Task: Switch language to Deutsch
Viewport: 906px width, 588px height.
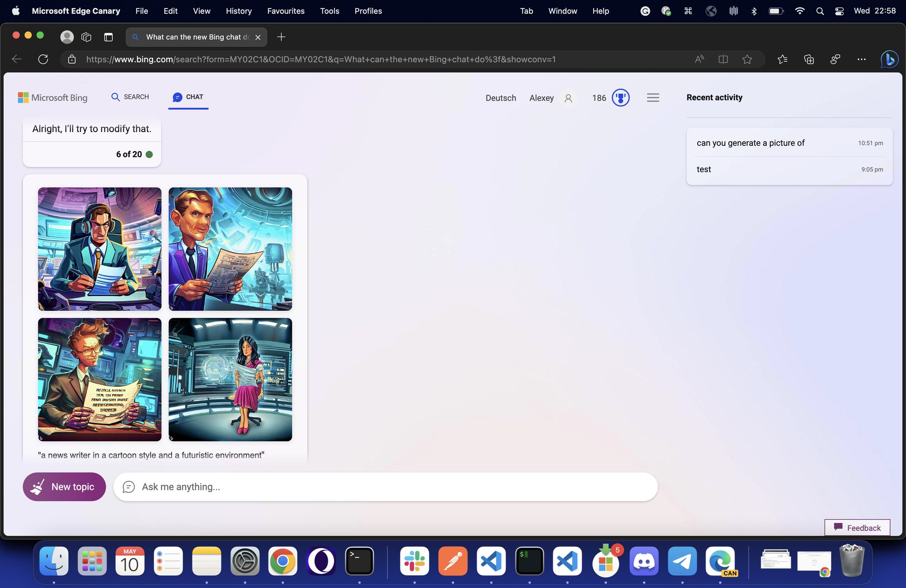Action: (501, 98)
